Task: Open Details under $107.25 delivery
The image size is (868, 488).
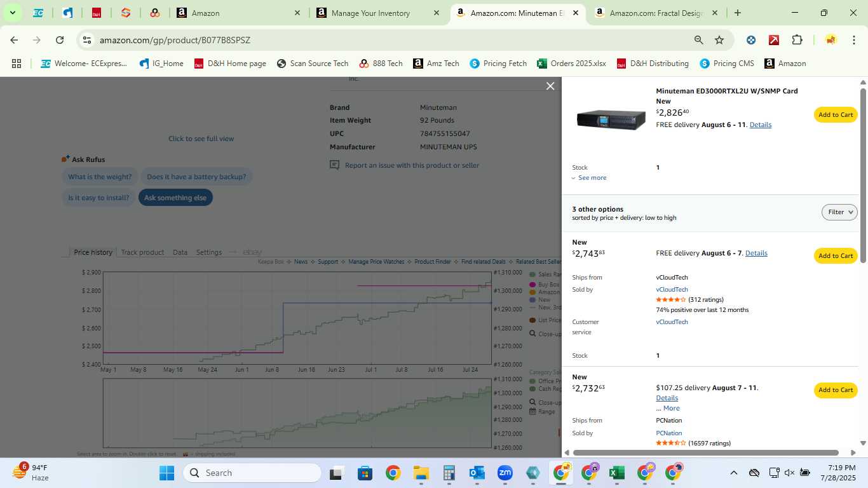Action: click(667, 398)
